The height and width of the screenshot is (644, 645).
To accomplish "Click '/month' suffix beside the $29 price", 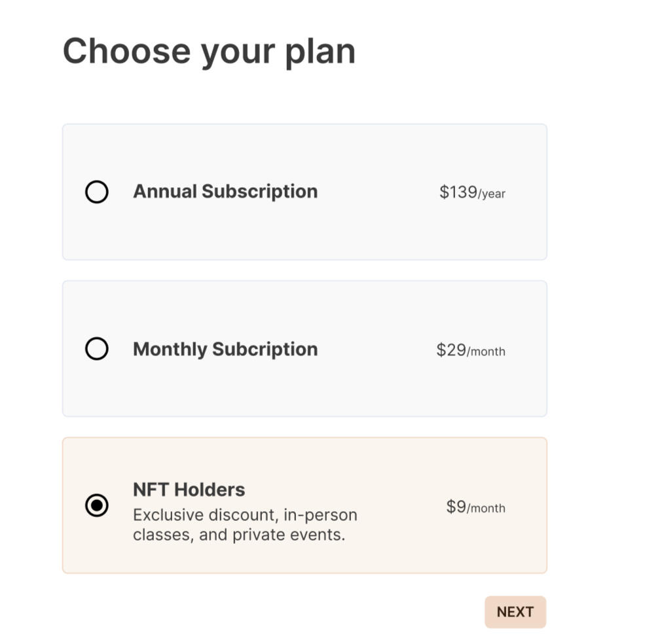I will tap(487, 352).
